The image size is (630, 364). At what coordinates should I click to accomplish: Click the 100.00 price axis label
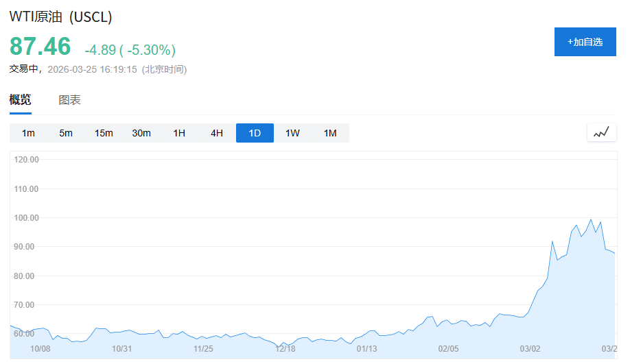coord(27,218)
